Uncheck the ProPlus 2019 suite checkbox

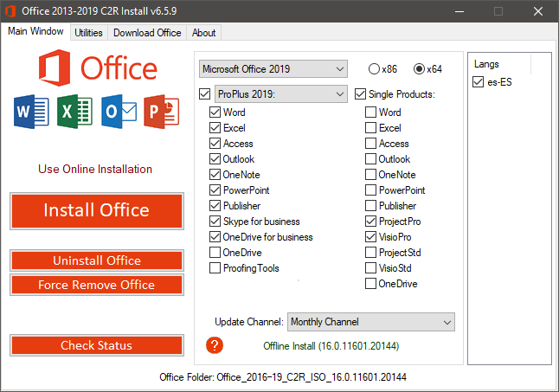[x=204, y=94]
